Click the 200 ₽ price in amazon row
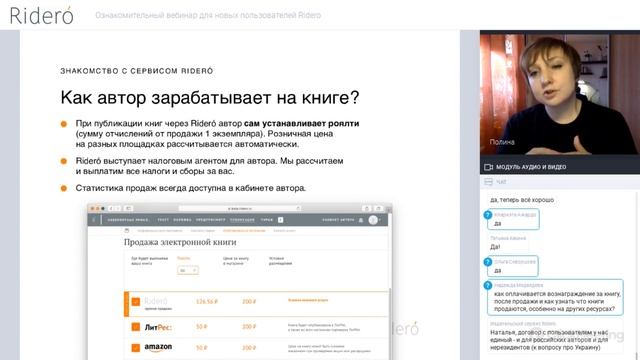The height and width of the screenshot is (360, 640). (x=249, y=348)
